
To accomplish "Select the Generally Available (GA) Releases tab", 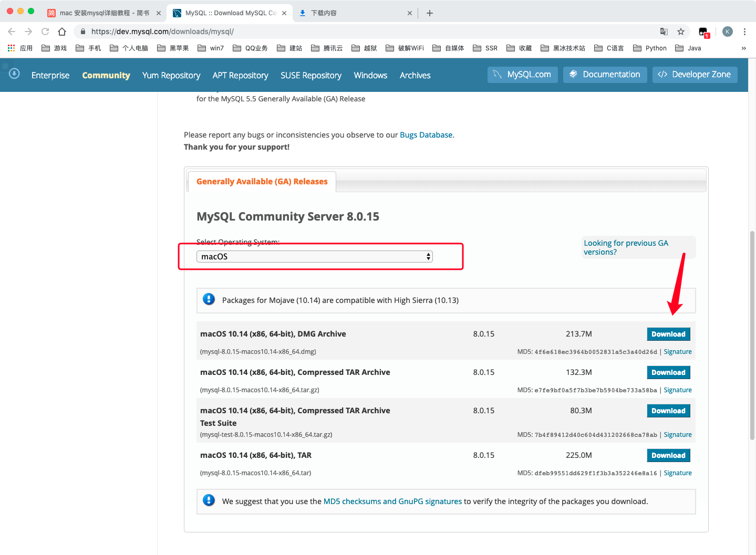I will 262,182.
